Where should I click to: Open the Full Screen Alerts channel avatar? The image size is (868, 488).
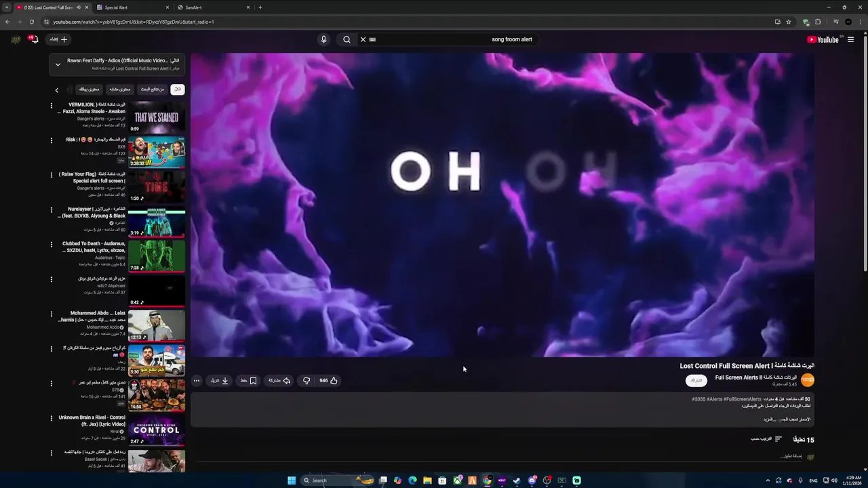pos(808,380)
